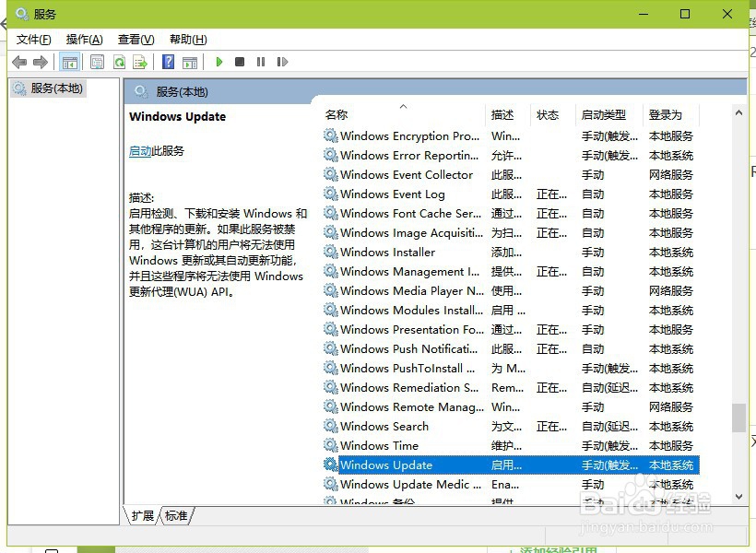This screenshot has height=553, width=756.
Task: Click the gear icon beside Windows Installer
Action: 330,252
